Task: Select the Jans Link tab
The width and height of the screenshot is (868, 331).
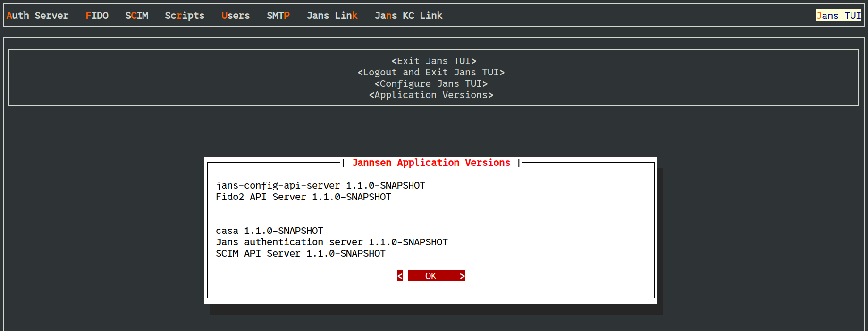Action: pyautogui.click(x=332, y=16)
